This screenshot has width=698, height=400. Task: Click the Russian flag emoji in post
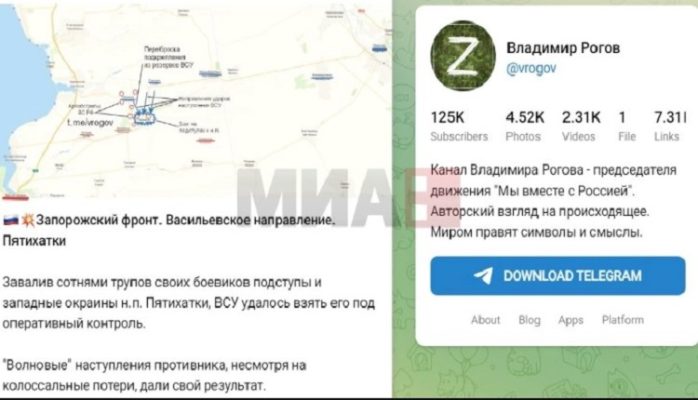point(11,220)
